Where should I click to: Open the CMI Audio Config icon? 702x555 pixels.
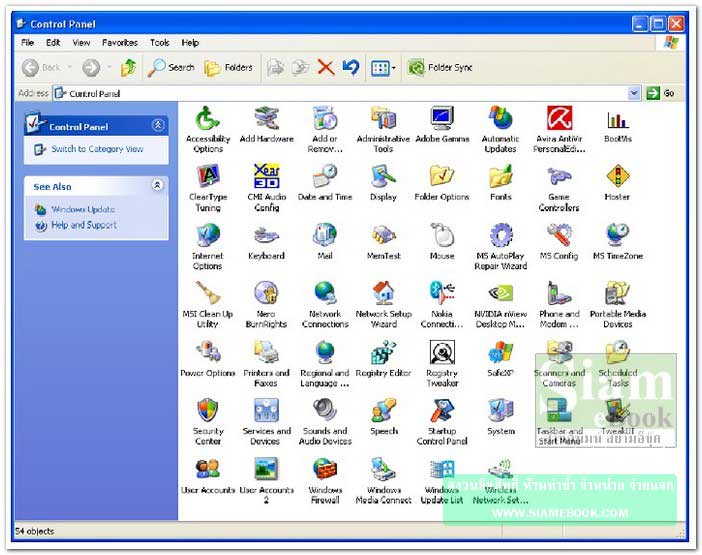pyautogui.click(x=266, y=176)
